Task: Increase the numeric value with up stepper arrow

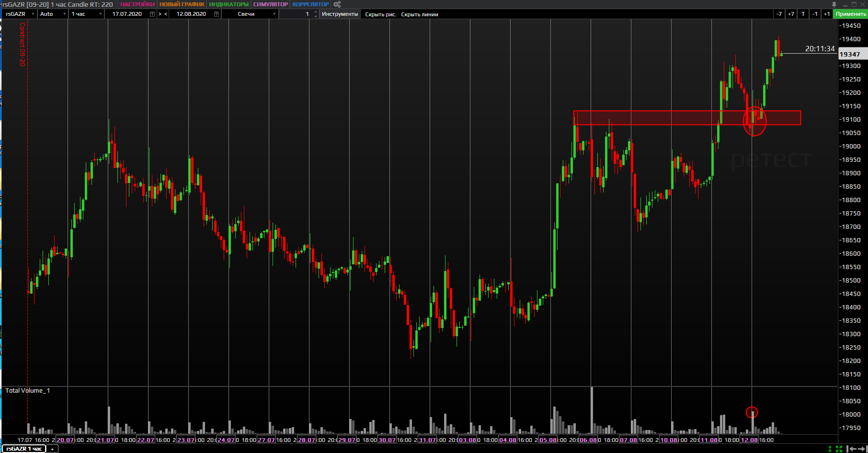Action: (x=315, y=12)
